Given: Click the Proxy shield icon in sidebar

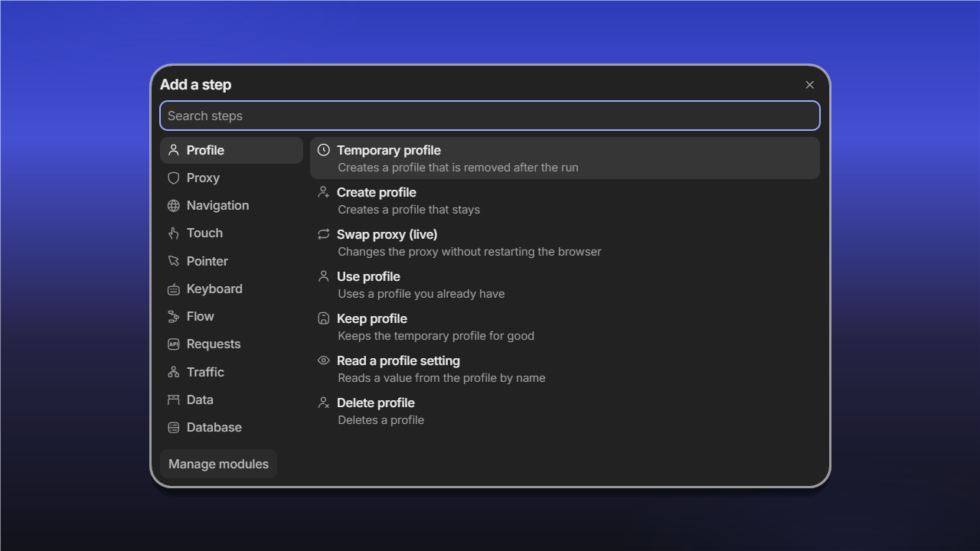Looking at the screenshot, I should [174, 178].
